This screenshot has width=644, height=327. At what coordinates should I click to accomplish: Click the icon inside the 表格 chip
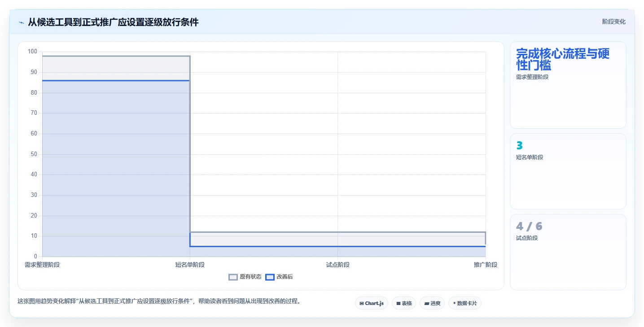click(399, 304)
